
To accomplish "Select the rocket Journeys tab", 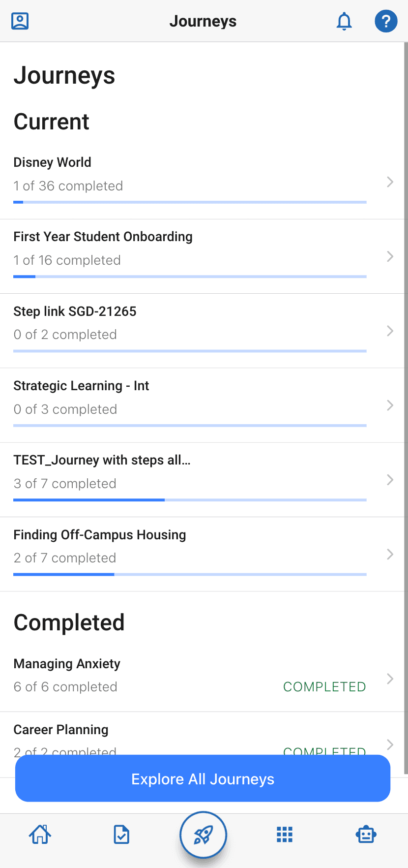I will click(203, 835).
